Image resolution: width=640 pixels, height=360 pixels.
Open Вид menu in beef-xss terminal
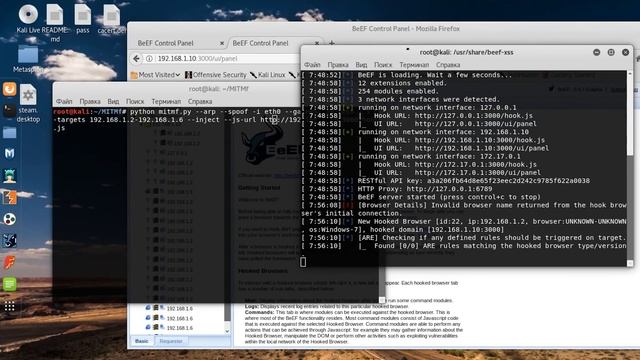(x=361, y=65)
